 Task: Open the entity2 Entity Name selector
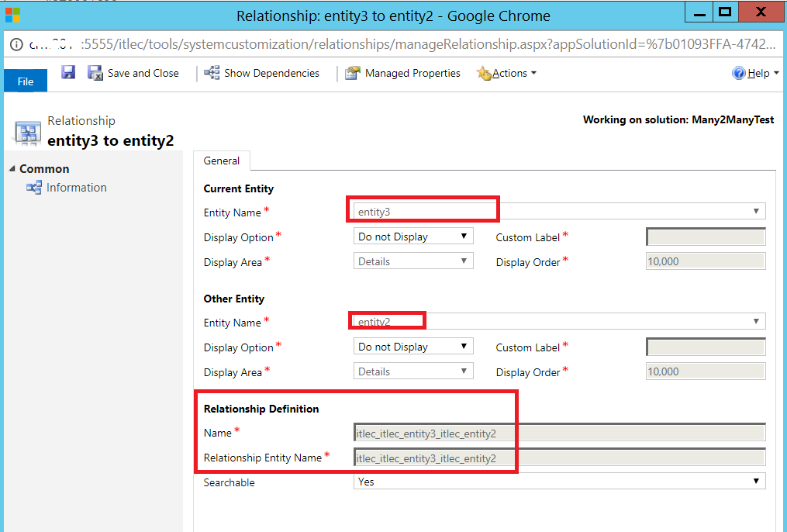coord(756,320)
